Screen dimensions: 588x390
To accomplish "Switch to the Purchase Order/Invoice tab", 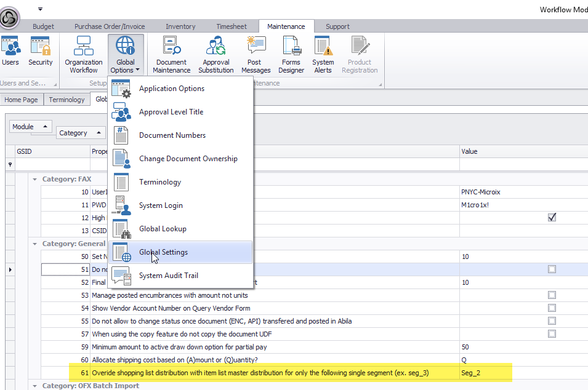I will pos(110,26).
